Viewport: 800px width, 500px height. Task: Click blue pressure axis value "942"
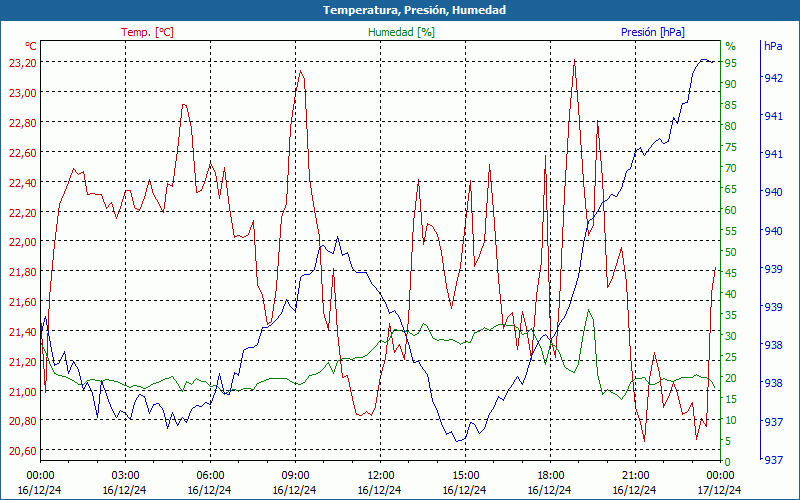point(773,78)
